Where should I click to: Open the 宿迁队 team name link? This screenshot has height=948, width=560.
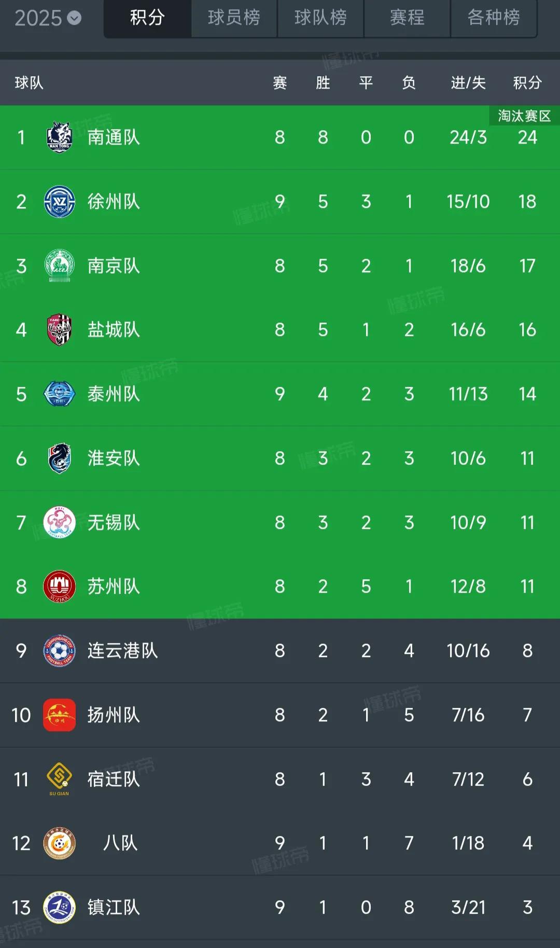114,779
